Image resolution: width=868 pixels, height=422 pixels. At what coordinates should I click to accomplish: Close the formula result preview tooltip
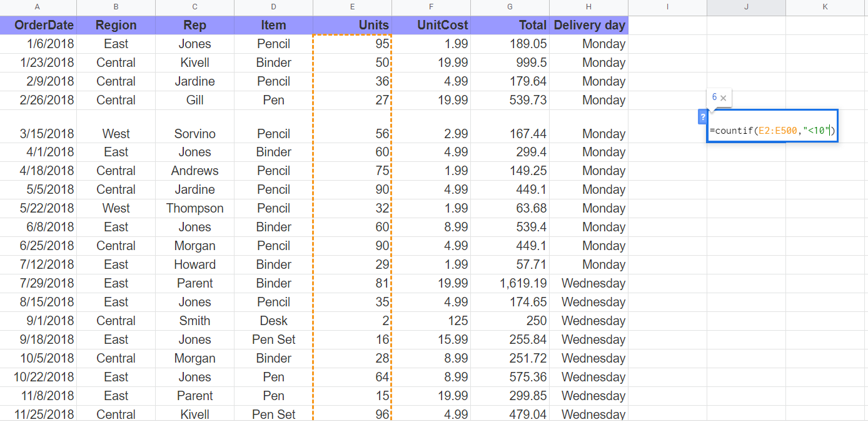[x=724, y=98]
